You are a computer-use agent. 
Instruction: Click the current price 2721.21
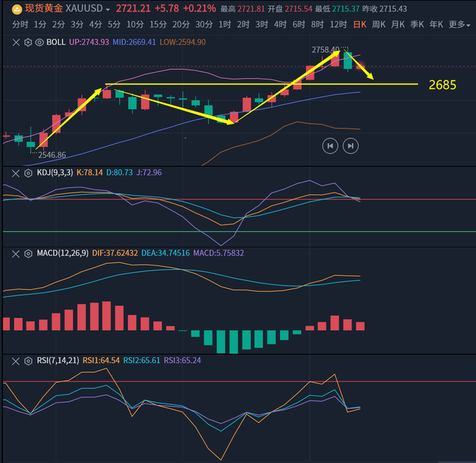133,9
